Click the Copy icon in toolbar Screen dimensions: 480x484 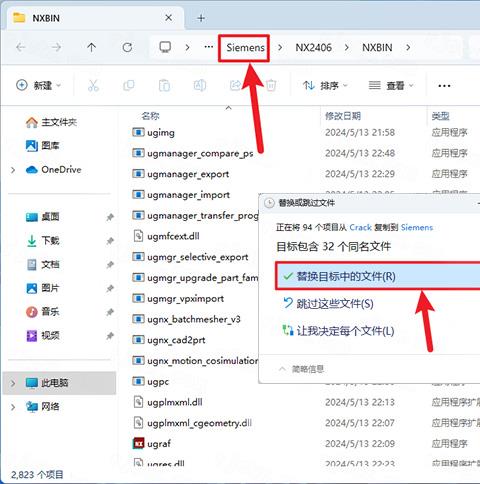point(129,86)
